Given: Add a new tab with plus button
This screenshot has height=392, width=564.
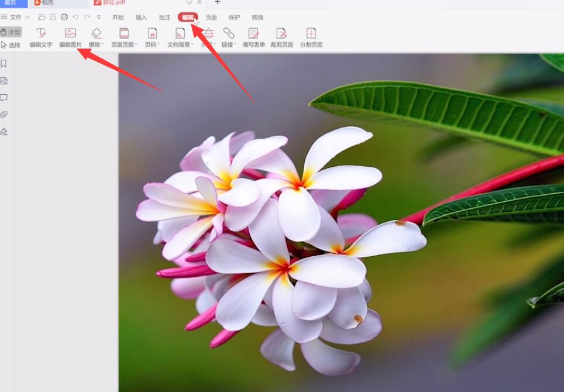Looking at the screenshot, I should pyautogui.click(x=217, y=2).
